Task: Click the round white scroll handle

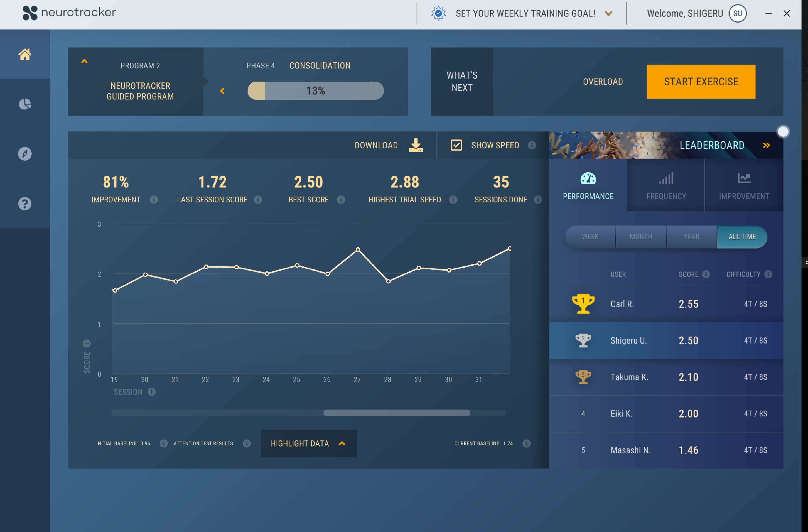Action: [x=783, y=132]
